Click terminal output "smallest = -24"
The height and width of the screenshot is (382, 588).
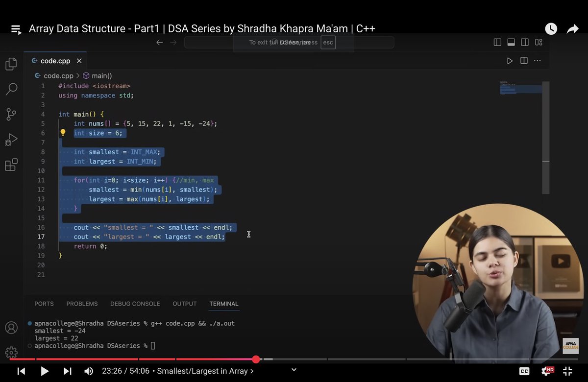pos(60,331)
